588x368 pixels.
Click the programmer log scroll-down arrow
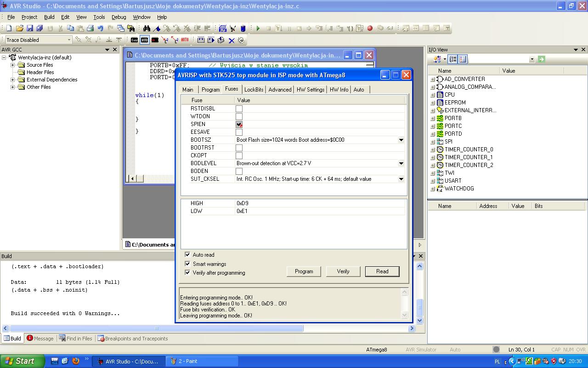click(x=405, y=315)
